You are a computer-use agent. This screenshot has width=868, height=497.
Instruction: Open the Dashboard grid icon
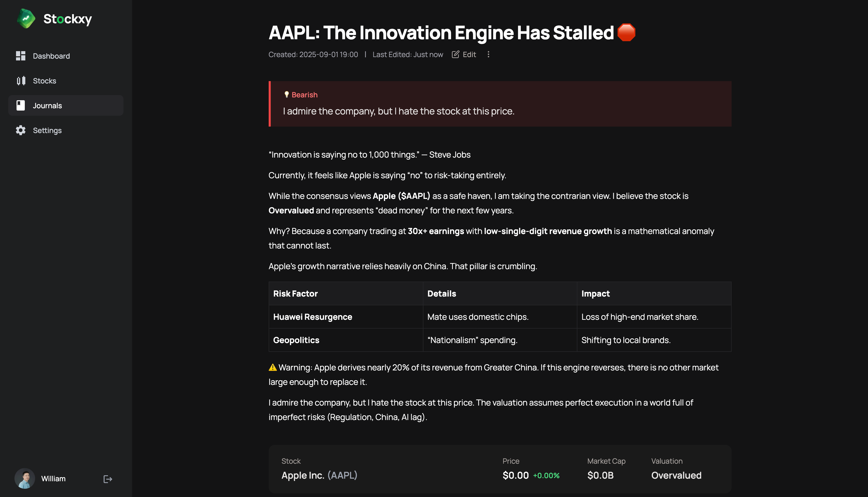[x=21, y=56]
